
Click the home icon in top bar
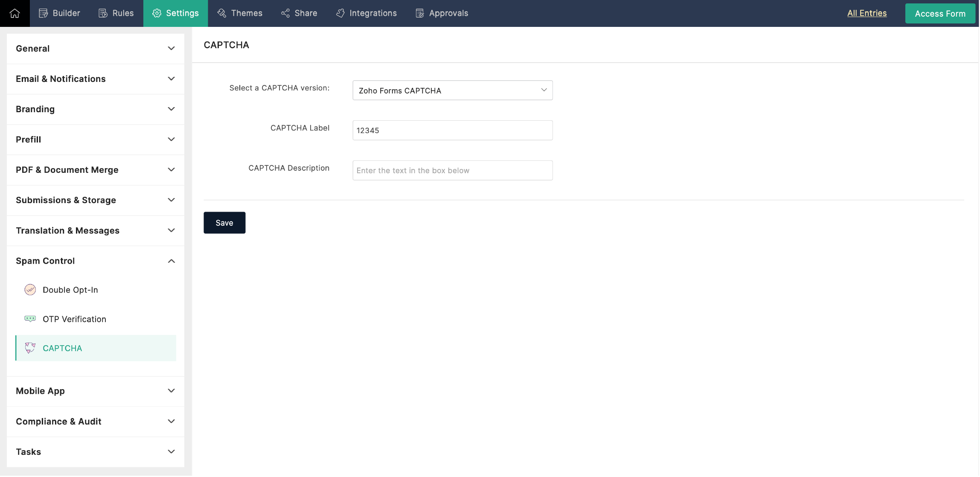[15, 13]
